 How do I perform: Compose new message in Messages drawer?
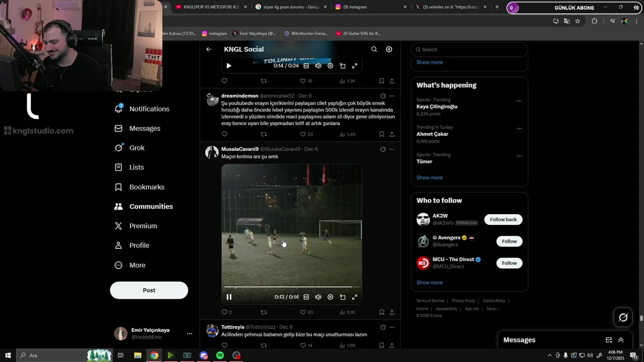click(609, 340)
